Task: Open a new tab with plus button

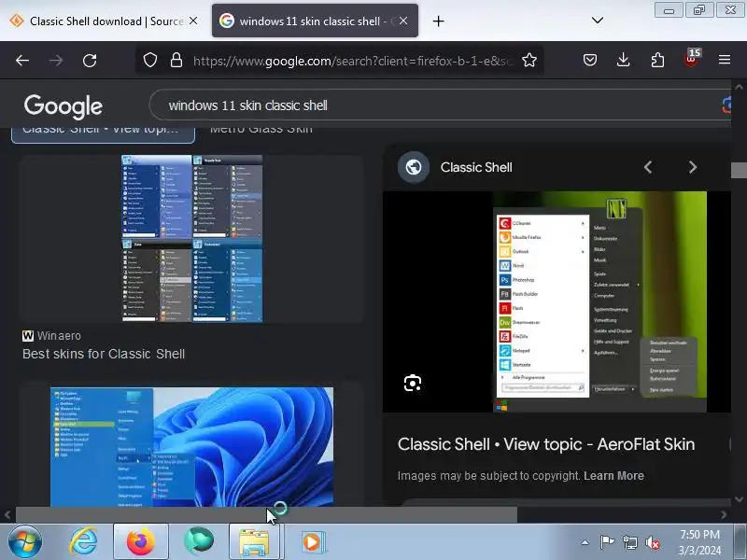Action: pos(438,21)
